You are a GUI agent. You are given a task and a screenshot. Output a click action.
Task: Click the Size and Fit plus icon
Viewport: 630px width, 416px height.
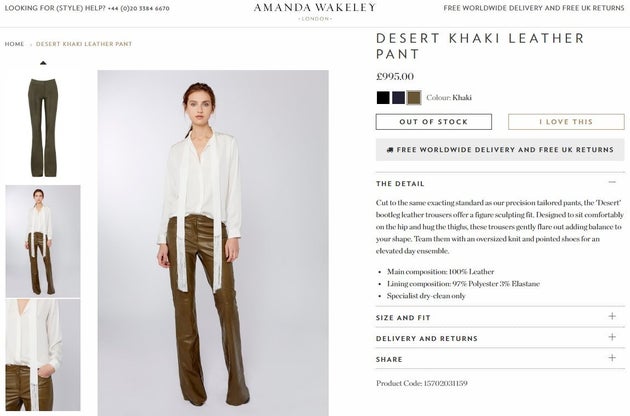pos(612,316)
